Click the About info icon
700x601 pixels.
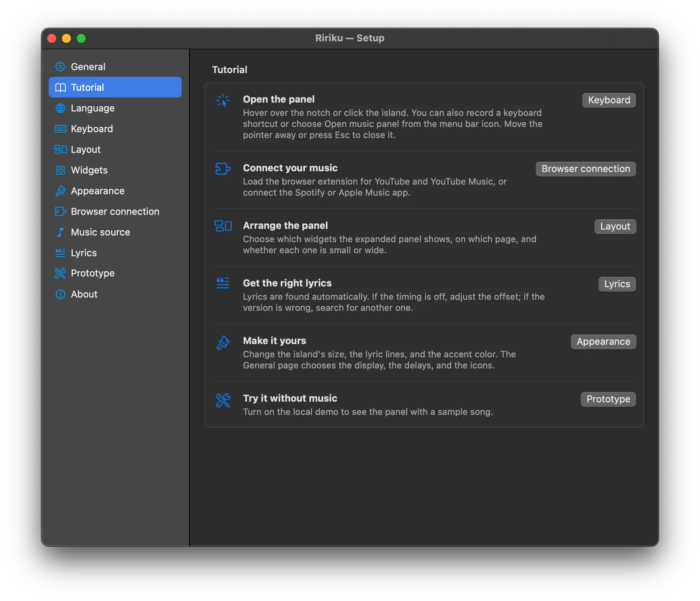[60, 294]
